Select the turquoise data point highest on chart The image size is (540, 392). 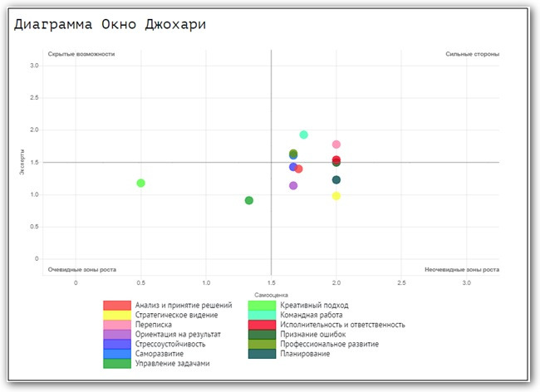coord(304,135)
